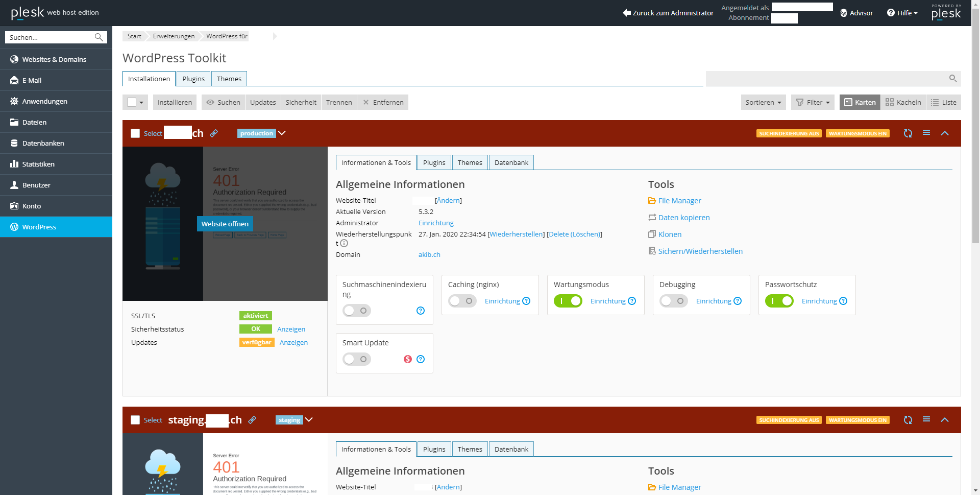Click Wiederherstellungspunkt info icon

tap(344, 243)
